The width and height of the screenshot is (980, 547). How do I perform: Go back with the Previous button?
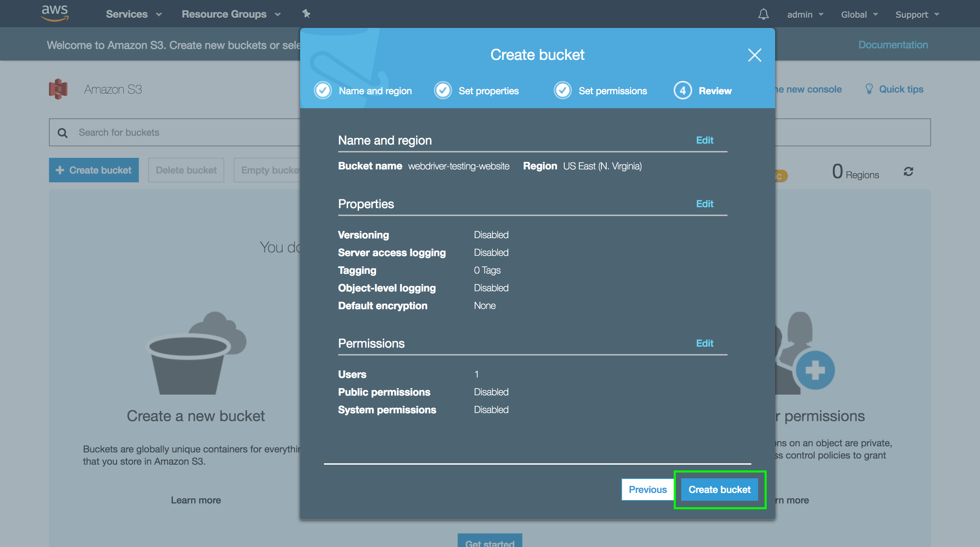click(648, 490)
